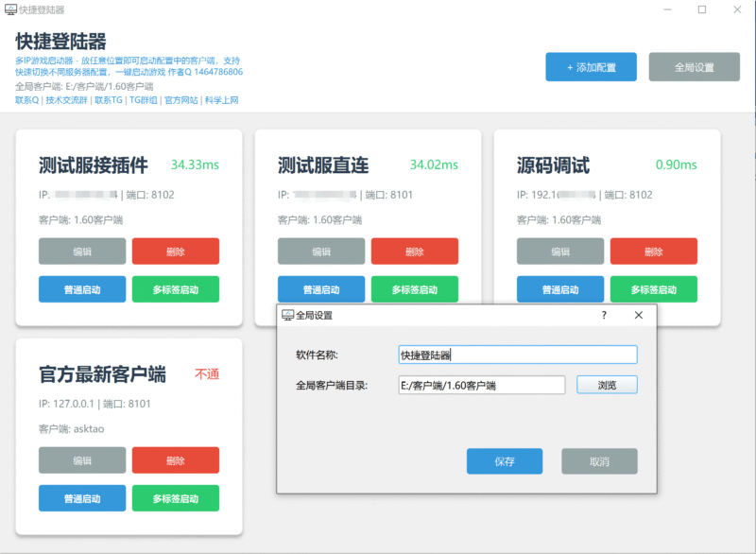Open the 官方网站 link
The height and width of the screenshot is (554, 756).
point(180,100)
